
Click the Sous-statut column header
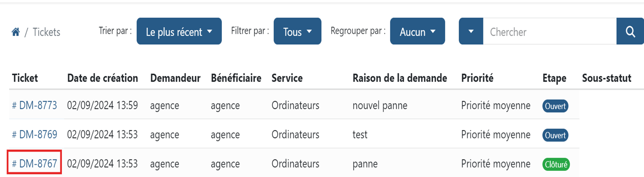click(606, 78)
